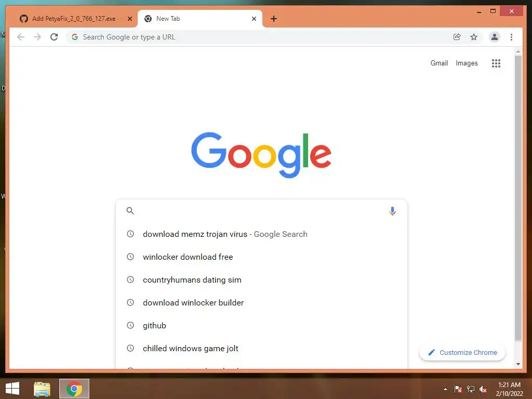
Task: Click clock icon beside chilled windows game jolt
Action: (x=130, y=348)
